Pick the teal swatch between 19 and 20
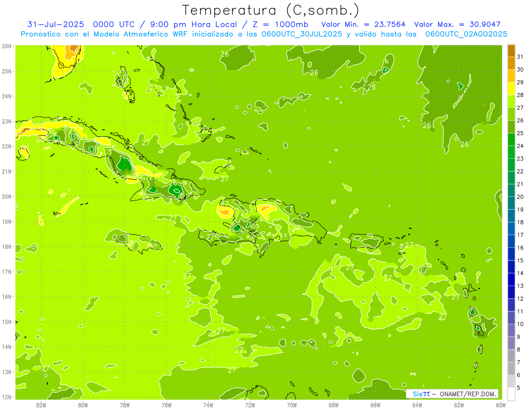 pos(511,203)
